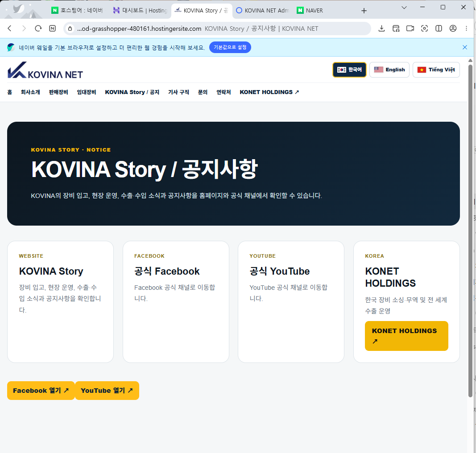Open 연락처 menu item
This screenshot has height=453, width=476.
[x=224, y=92]
